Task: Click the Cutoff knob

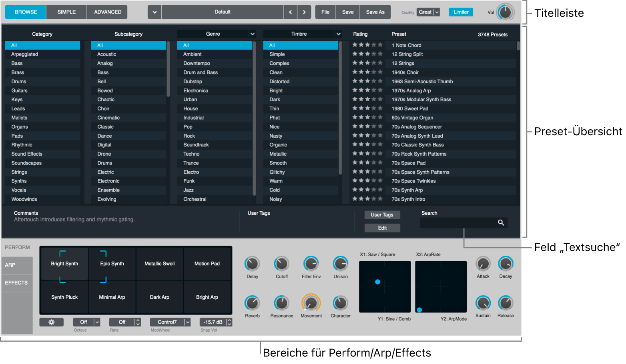Action: click(281, 264)
